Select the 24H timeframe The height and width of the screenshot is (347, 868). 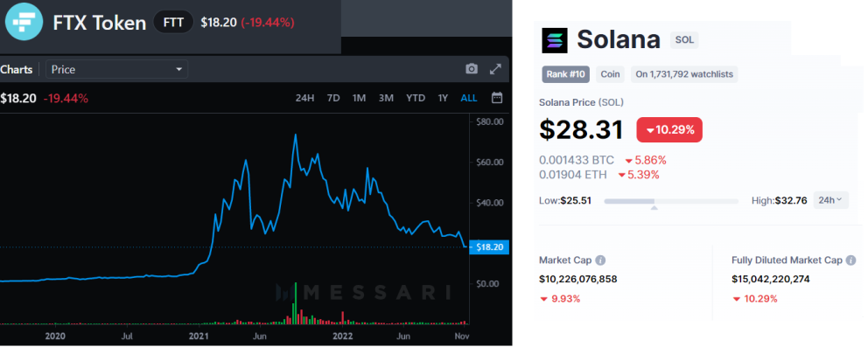click(305, 99)
